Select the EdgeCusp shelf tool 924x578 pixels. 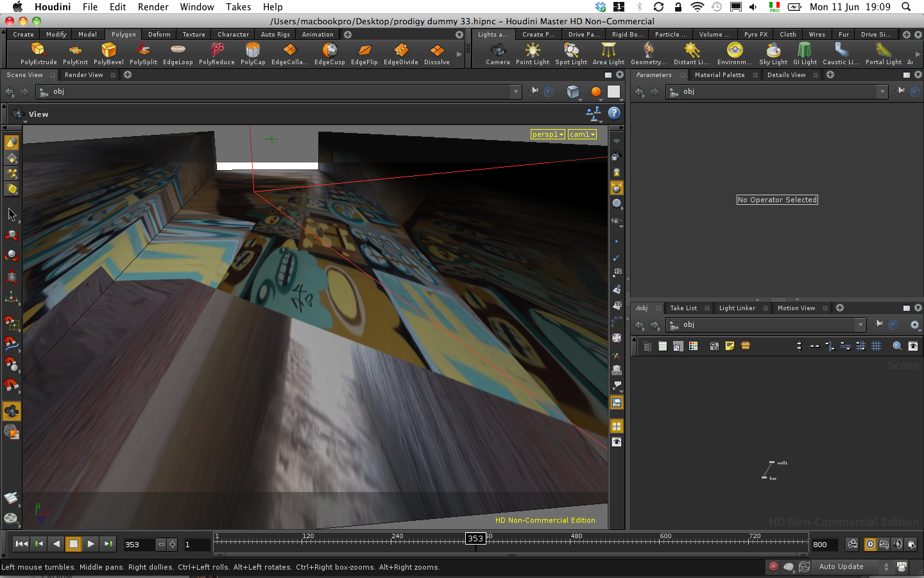(x=330, y=54)
